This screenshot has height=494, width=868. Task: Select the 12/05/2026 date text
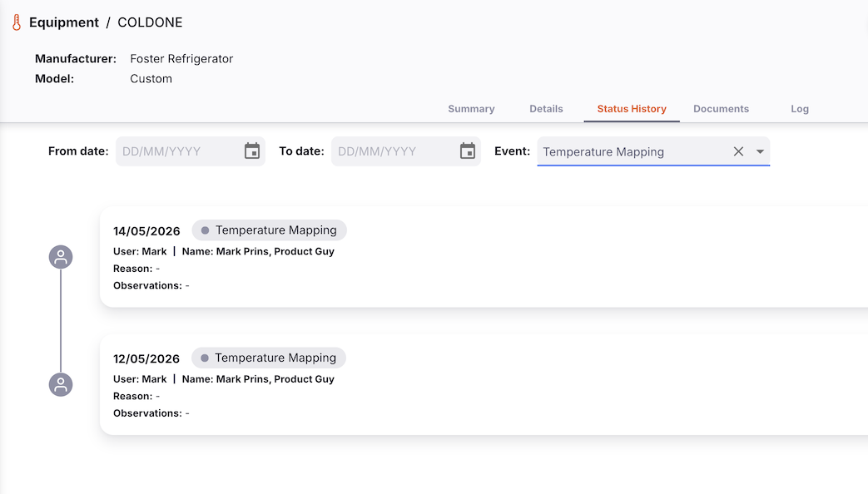click(x=146, y=359)
